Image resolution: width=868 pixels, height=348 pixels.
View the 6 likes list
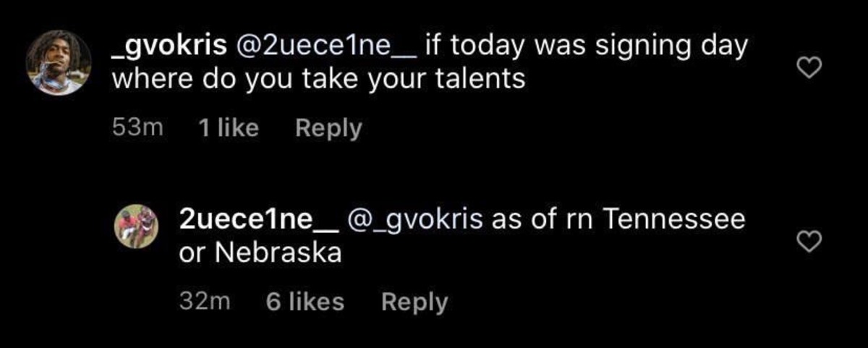305,302
